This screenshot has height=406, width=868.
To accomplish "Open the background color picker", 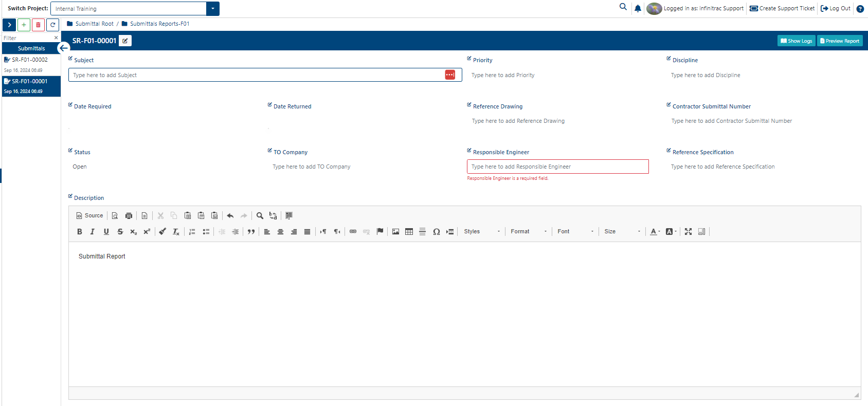I will pos(671,232).
